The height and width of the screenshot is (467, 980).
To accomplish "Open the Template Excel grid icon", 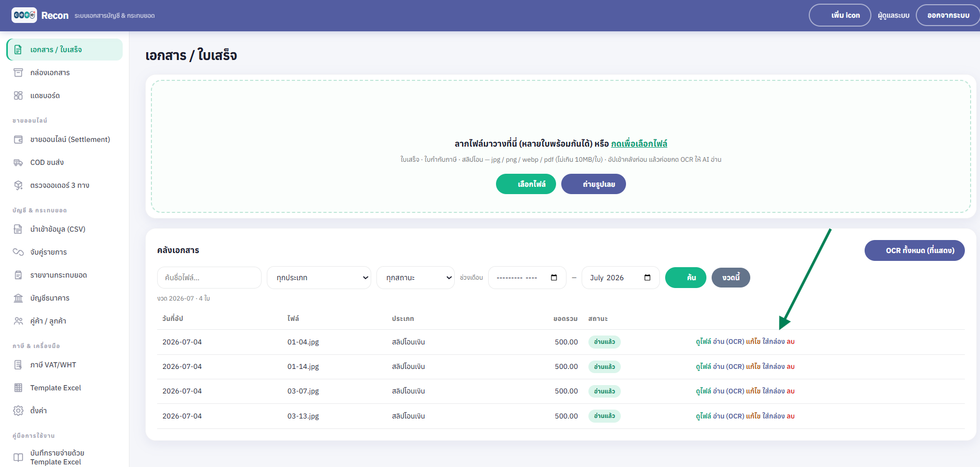I will coord(18,388).
